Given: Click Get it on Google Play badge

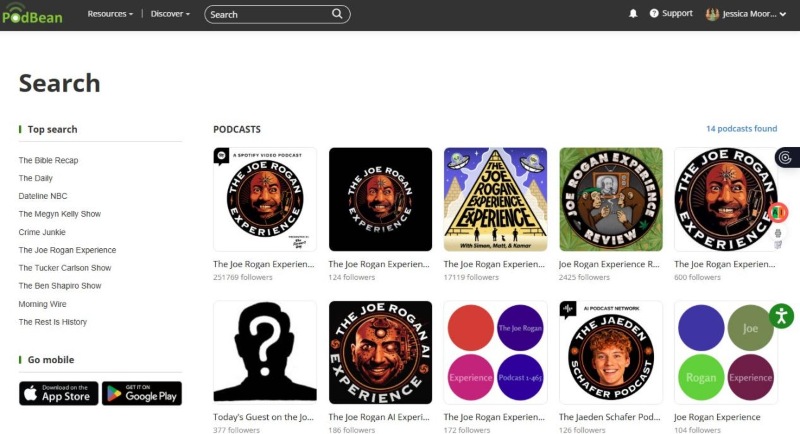Looking at the screenshot, I should [142, 393].
